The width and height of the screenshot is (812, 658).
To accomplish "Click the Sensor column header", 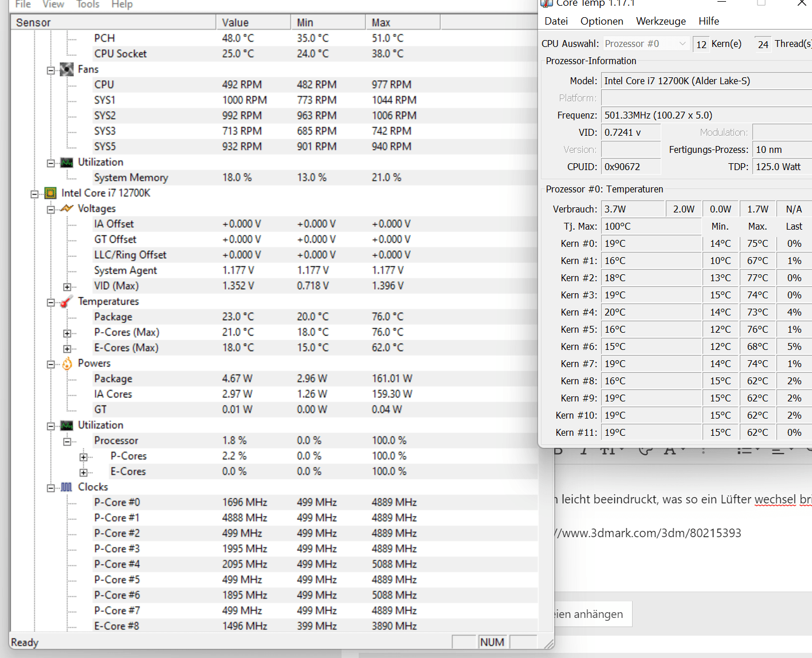I will [x=113, y=22].
